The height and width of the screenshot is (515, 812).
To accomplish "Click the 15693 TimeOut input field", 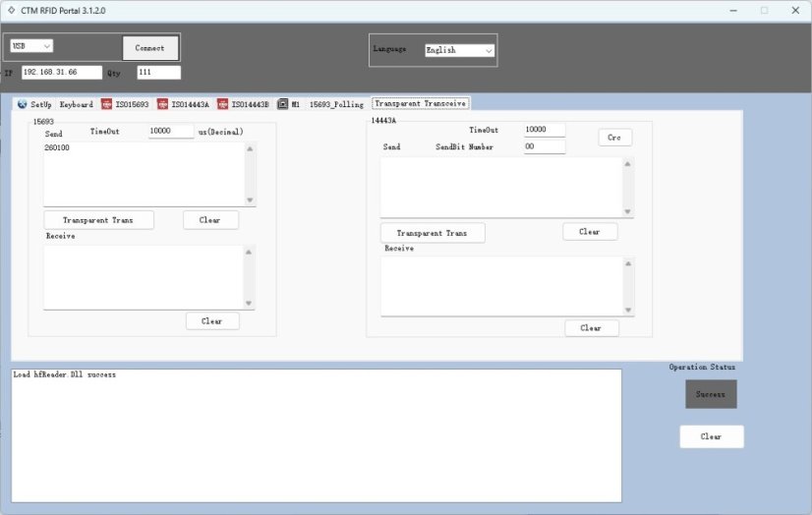I will 171,131.
